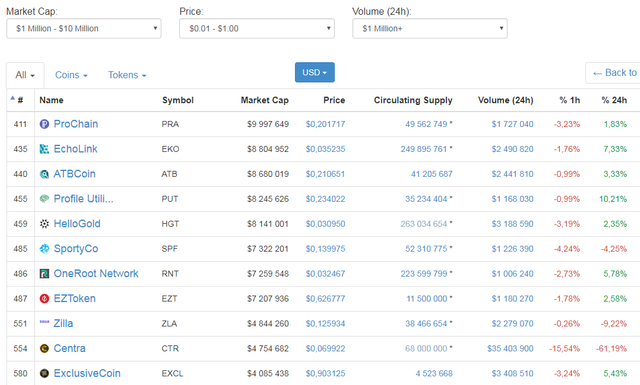Click ExclusiveCoin price $0,903125

click(325, 374)
